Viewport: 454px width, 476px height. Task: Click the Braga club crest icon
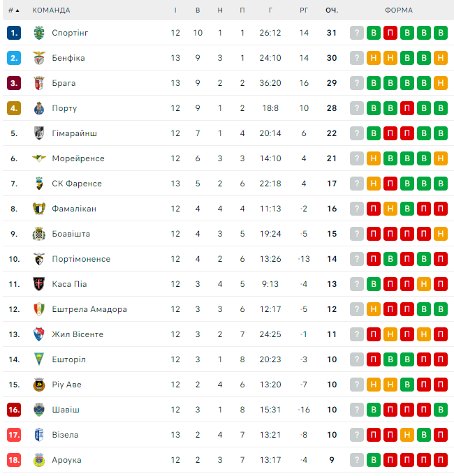click(x=39, y=83)
